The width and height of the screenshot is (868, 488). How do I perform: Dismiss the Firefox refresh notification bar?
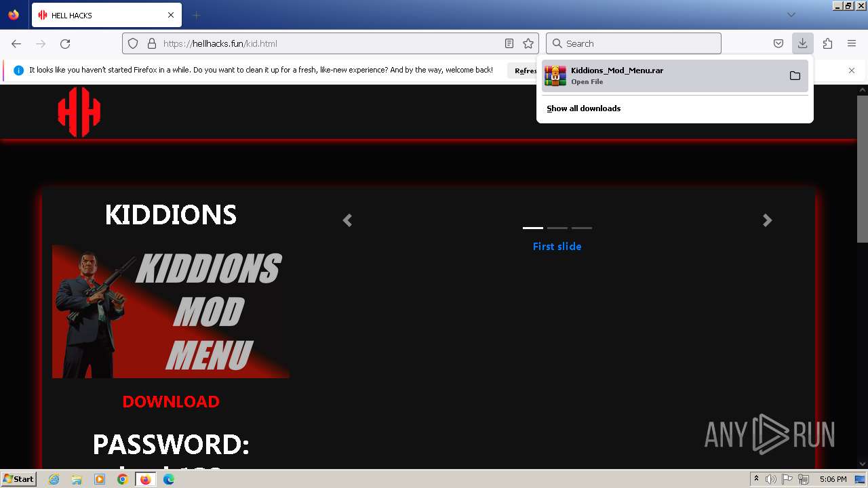pyautogui.click(x=852, y=70)
